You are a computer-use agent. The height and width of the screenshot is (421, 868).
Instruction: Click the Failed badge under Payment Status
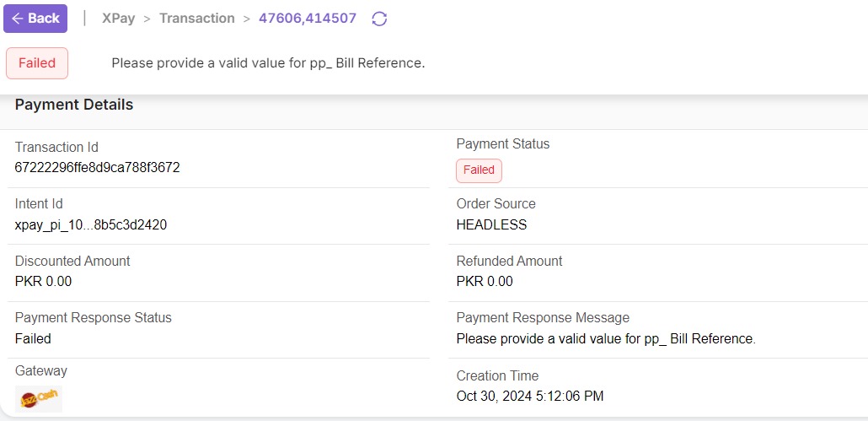pos(479,170)
